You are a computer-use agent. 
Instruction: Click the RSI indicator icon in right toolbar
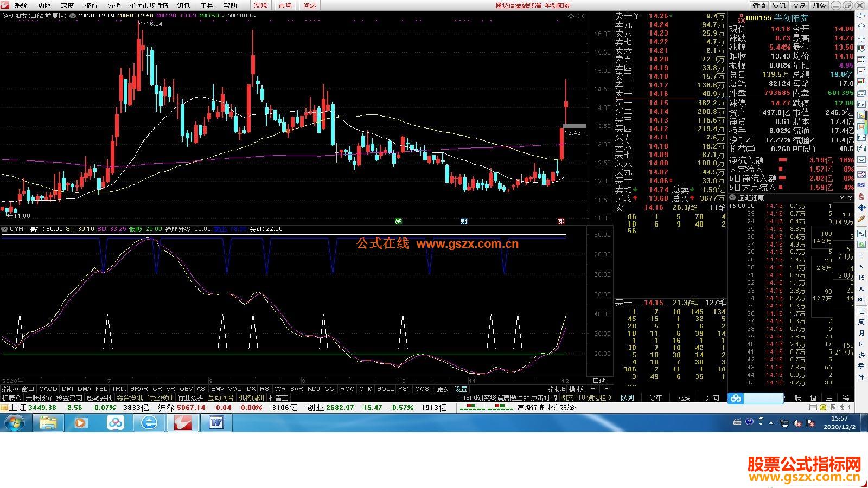(x=861, y=185)
